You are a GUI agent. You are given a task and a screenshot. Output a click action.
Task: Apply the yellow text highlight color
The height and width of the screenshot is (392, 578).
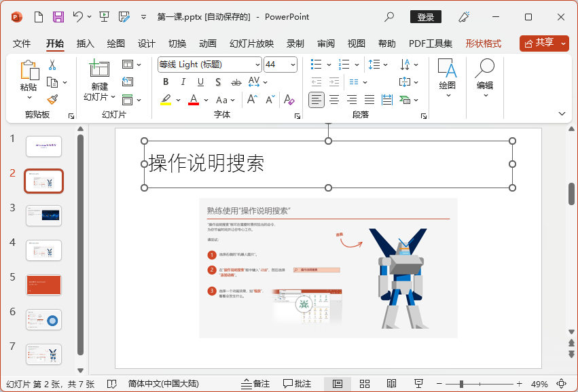(166, 100)
